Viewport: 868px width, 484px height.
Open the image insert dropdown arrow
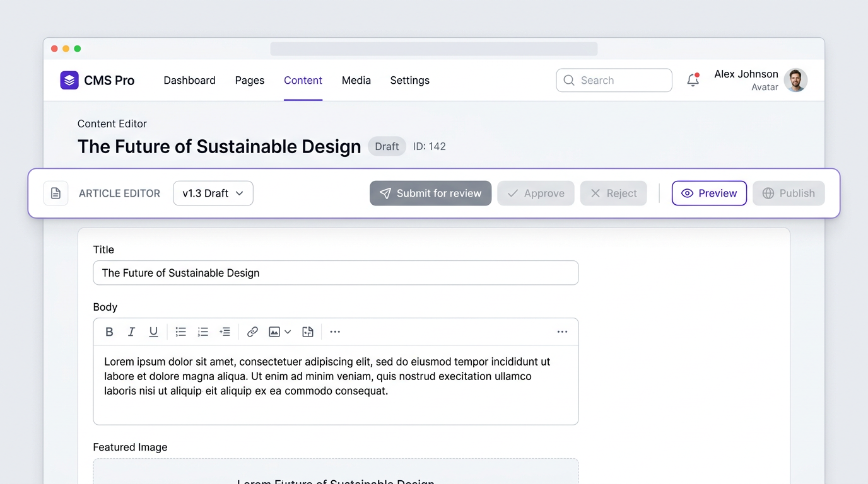click(288, 332)
